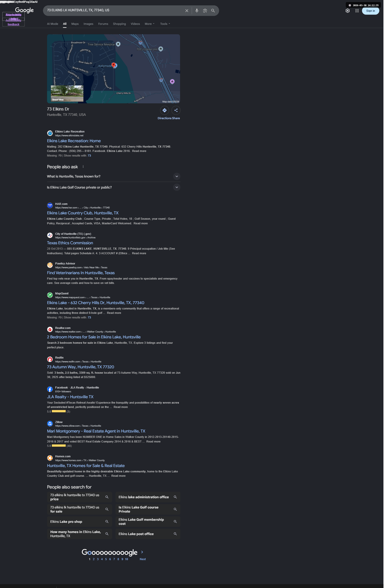Expand "What is Huntsville, Texas known for?"
388x588 pixels.
[x=114, y=176]
